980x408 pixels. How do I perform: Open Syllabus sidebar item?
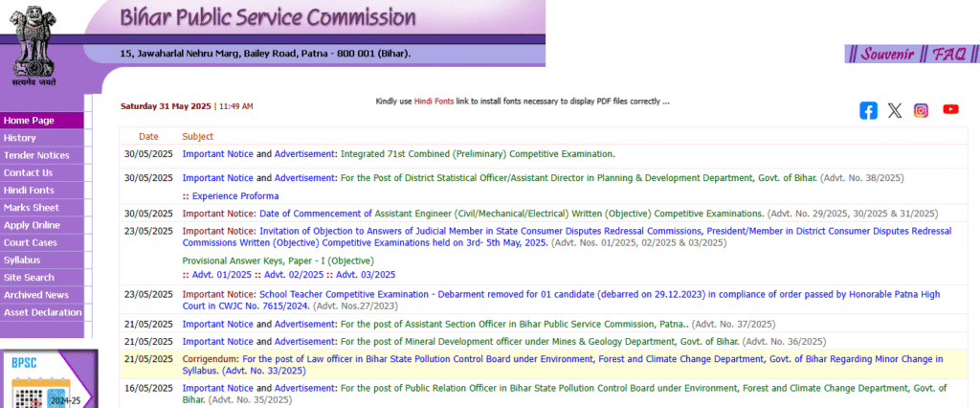pos(42,261)
